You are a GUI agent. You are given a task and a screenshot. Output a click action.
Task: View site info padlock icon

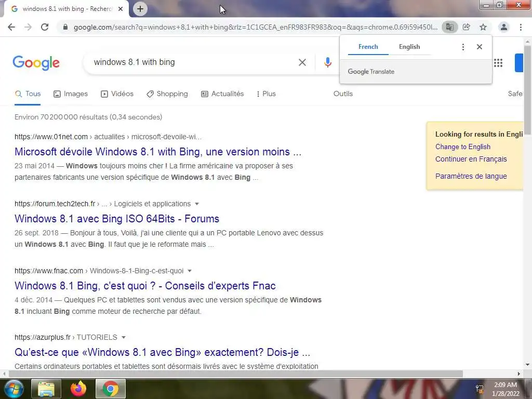65,27
